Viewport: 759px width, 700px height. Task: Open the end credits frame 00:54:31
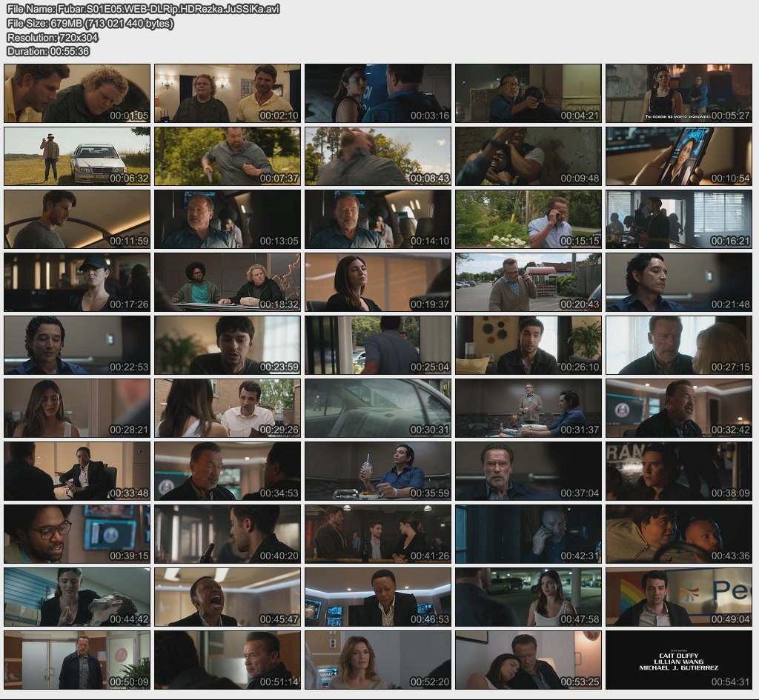pos(679,660)
